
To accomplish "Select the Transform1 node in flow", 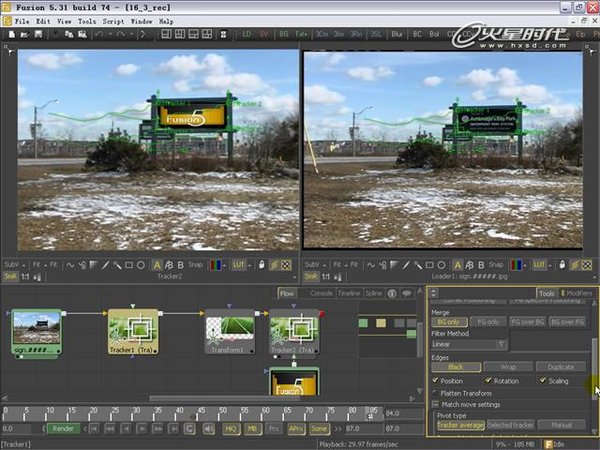I will [230, 331].
